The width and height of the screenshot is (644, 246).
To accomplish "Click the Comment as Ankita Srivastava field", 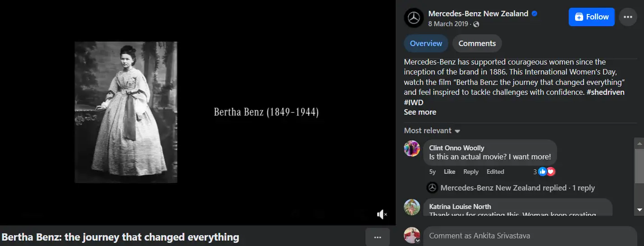I will [x=530, y=236].
